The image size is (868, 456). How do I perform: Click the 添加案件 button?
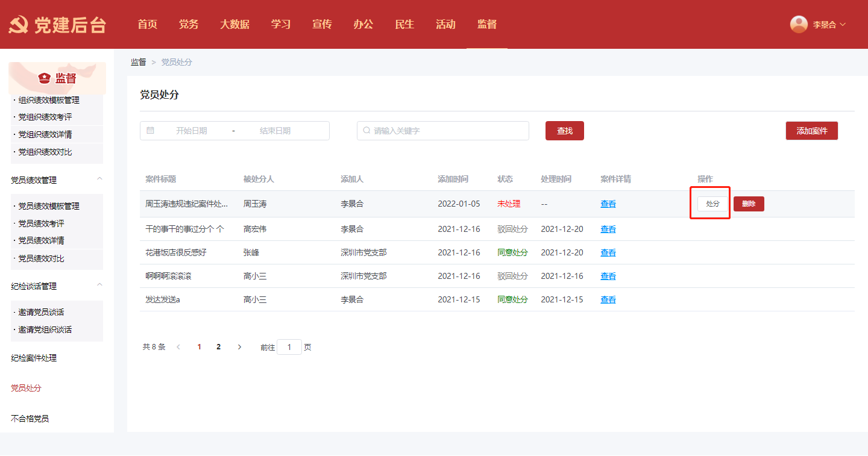pyautogui.click(x=811, y=131)
